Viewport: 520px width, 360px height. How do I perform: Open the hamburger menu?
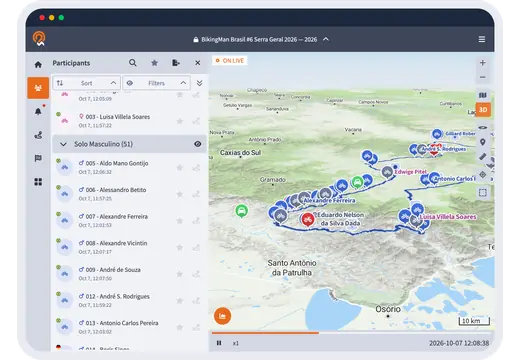click(x=482, y=39)
